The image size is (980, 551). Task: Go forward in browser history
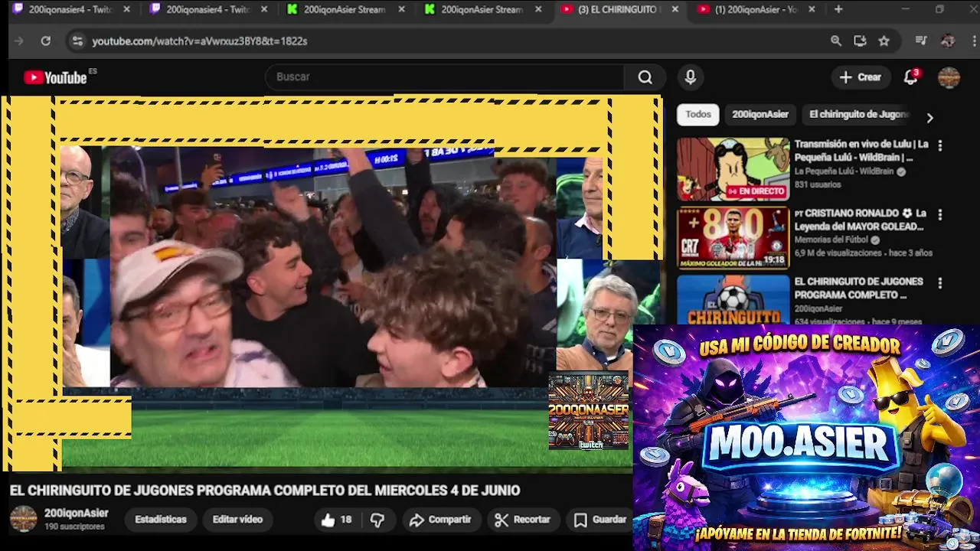pos(19,41)
